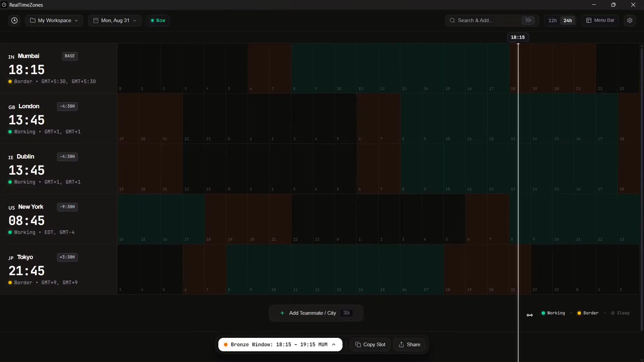This screenshot has height=362, width=644.
Task: Open settings via the gear icon
Action: point(630,20)
